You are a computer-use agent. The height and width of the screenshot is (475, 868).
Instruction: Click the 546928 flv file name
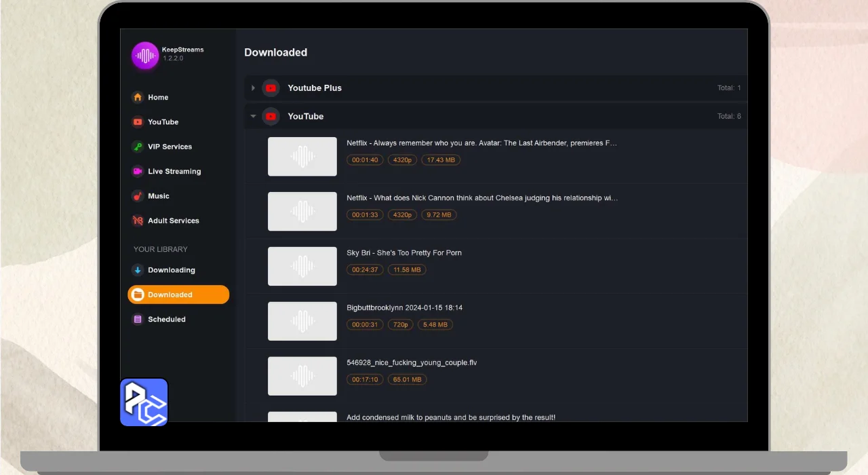coord(412,362)
